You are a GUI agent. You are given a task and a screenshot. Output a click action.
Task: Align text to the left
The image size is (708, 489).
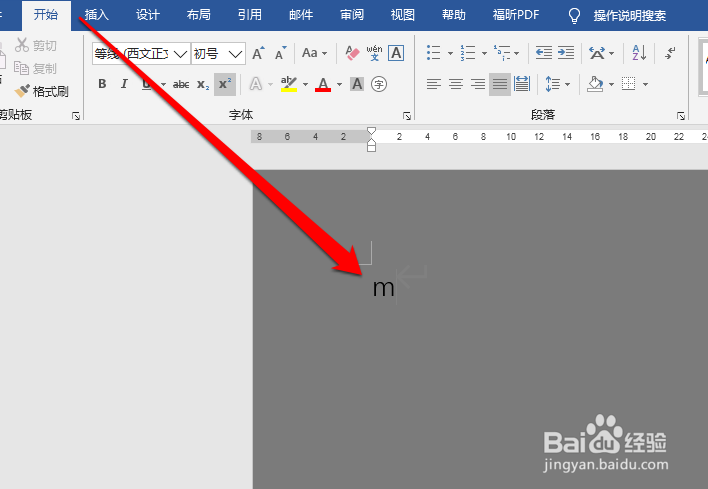(x=434, y=84)
